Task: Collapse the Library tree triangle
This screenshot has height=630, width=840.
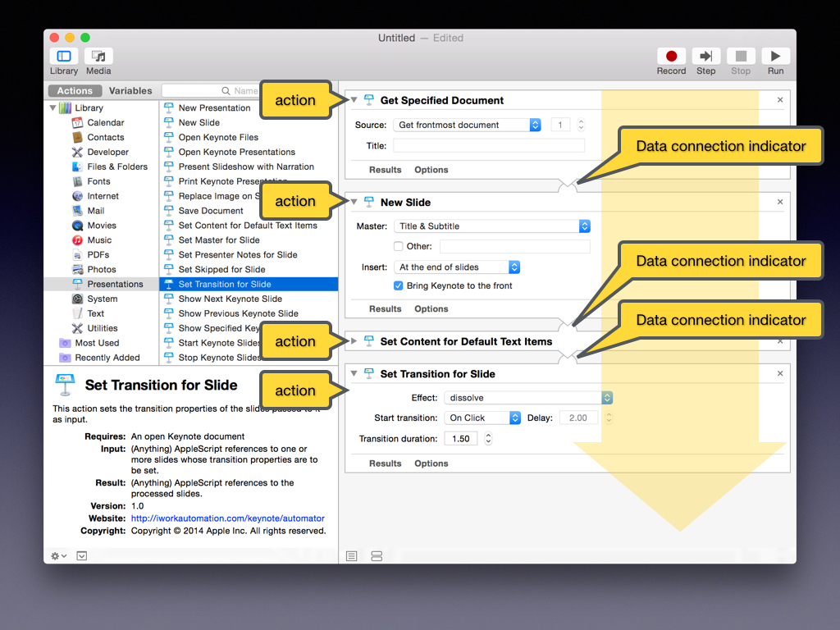Action: pyautogui.click(x=53, y=107)
